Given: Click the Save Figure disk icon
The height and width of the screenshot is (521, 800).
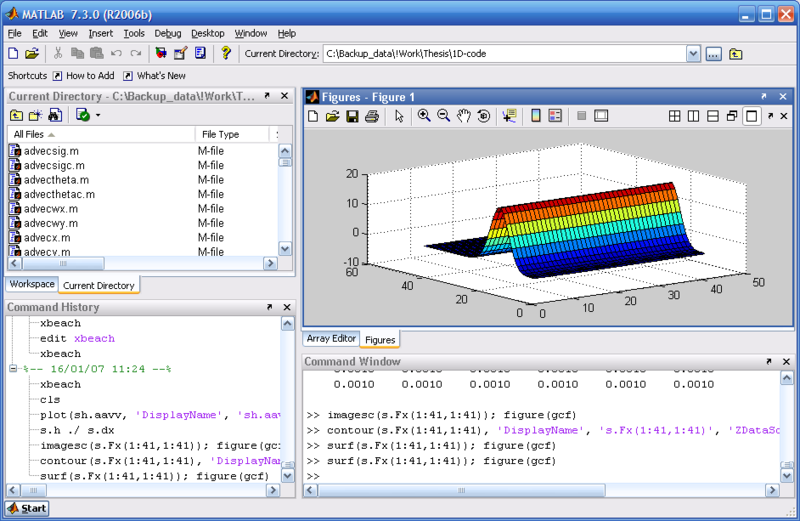Looking at the screenshot, I should coord(352,116).
